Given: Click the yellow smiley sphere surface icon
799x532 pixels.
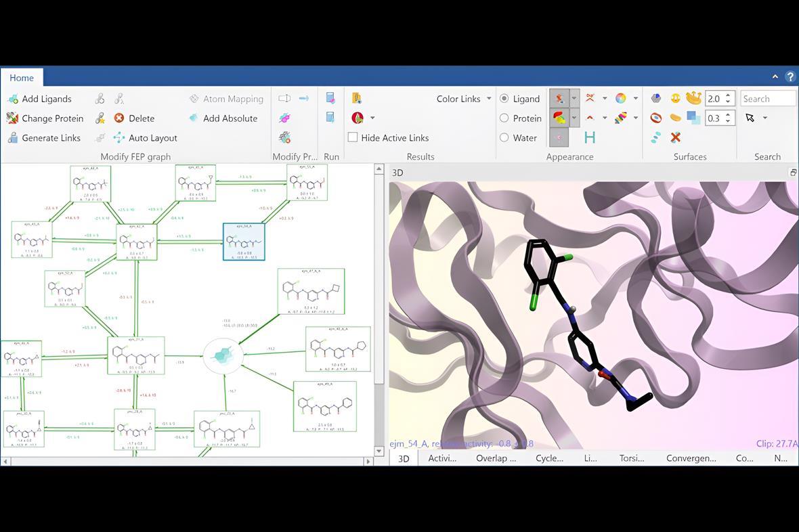Looking at the screenshot, I should pyautogui.click(x=675, y=98).
